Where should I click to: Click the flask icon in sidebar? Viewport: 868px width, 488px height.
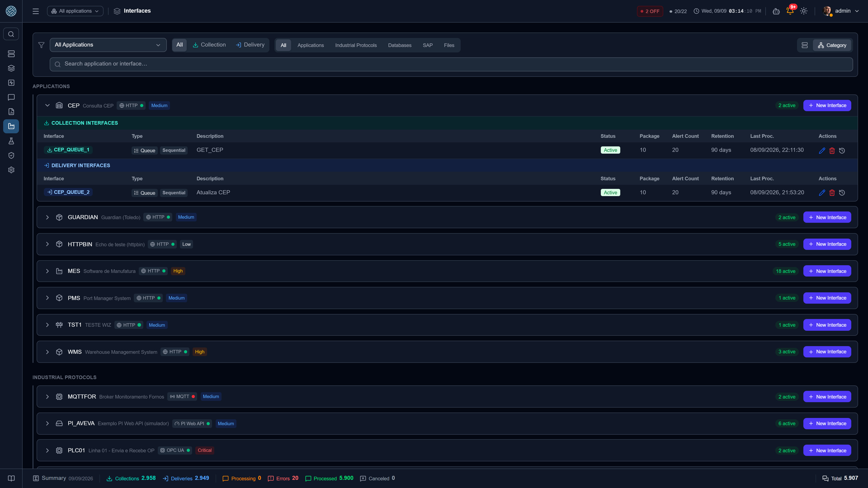11,141
